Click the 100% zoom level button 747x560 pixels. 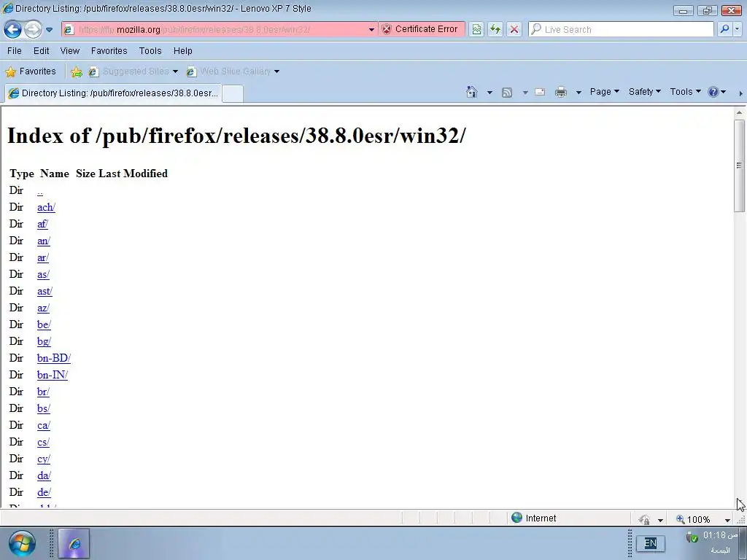click(x=693, y=519)
